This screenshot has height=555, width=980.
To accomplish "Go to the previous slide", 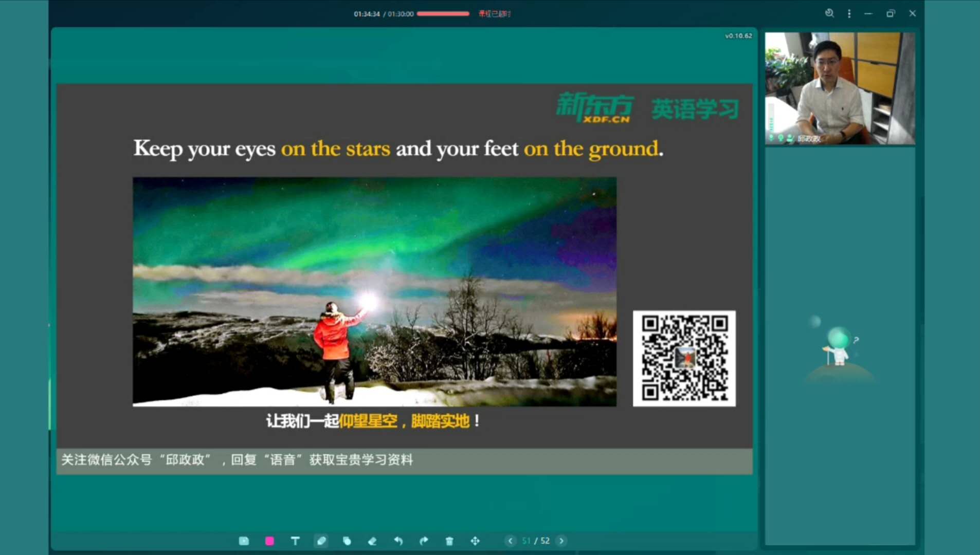I will pos(510,541).
